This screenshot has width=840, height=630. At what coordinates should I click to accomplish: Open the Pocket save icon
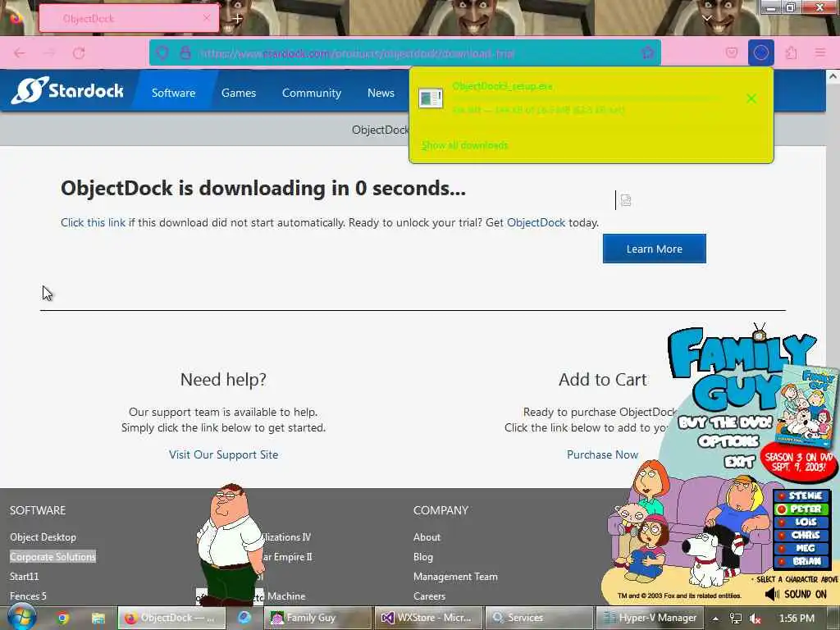click(x=732, y=52)
